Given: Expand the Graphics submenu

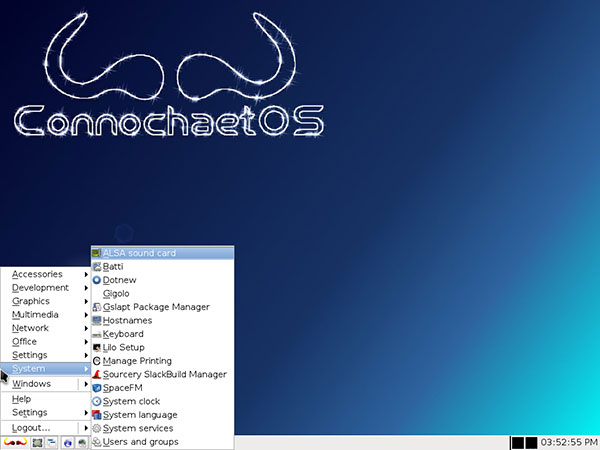Looking at the screenshot, I should point(46,301).
